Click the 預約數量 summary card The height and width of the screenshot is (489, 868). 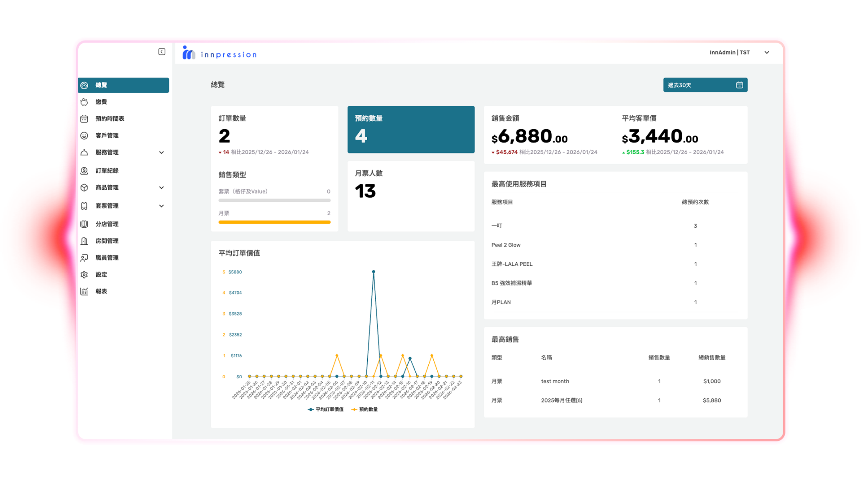411,129
